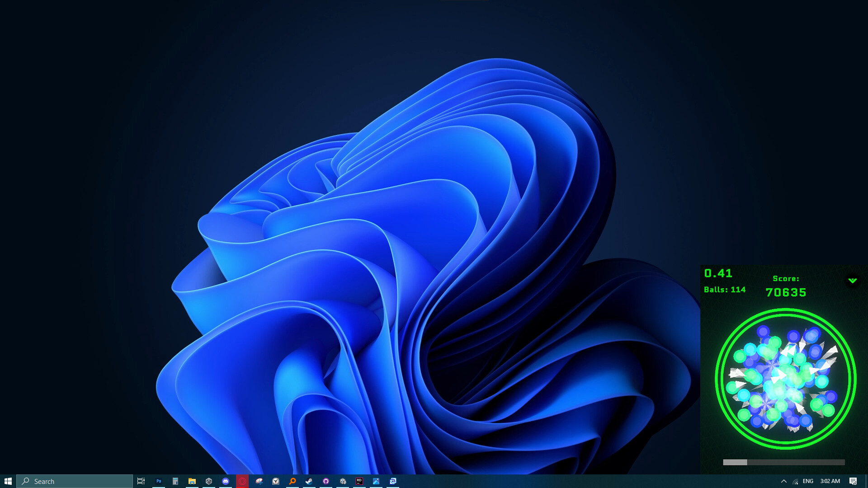
Task: Open the Photos app from the taskbar
Action: pyautogui.click(x=376, y=481)
